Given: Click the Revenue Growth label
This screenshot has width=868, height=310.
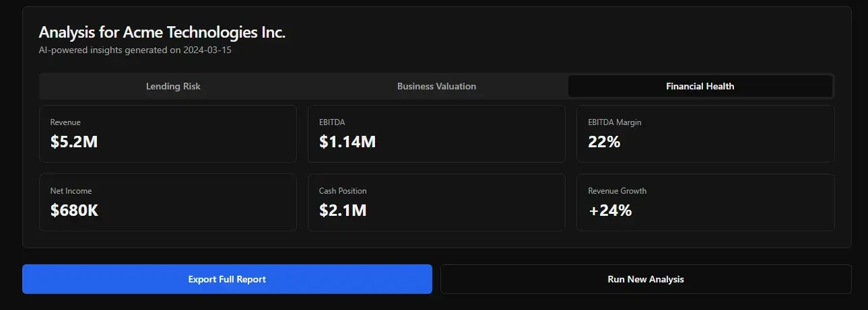Looking at the screenshot, I should point(617,191).
